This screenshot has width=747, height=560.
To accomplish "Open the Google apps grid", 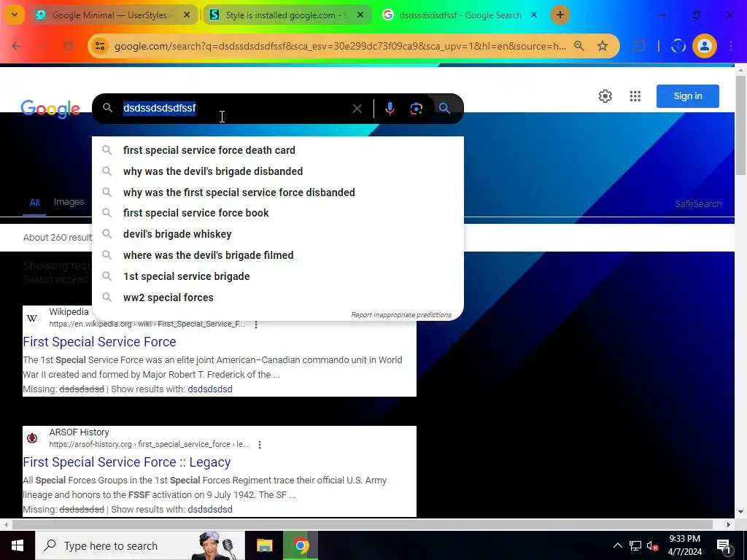I will click(x=635, y=96).
